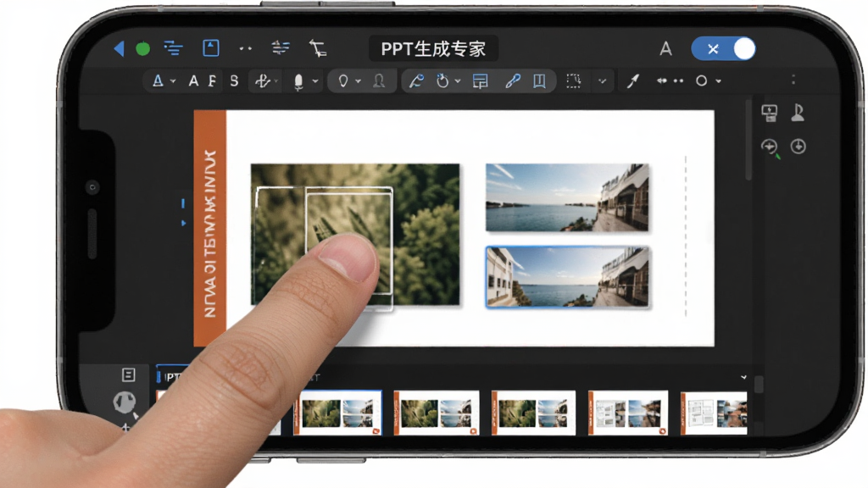This screenshot has width=868, height=488.
Task: Open the slide thumbnail showing document sketch and building
Action: click(628, 413)
